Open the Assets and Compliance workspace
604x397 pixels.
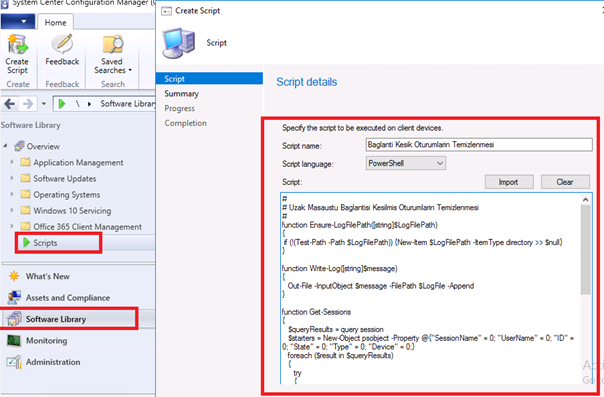coord(68,298)
